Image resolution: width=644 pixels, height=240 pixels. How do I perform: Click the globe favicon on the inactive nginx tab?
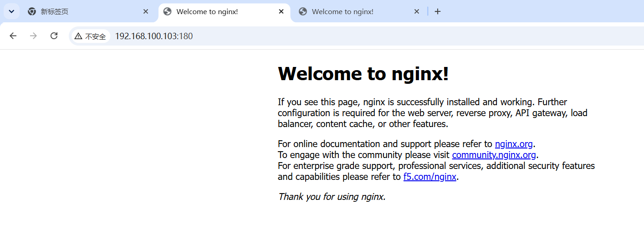[303, 11]
